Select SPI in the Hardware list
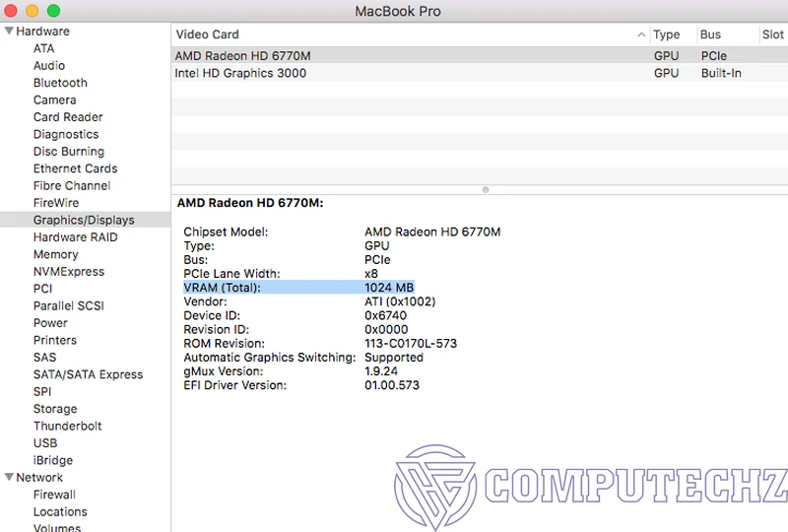The image size is (788, 532). [x=42, y=391]
